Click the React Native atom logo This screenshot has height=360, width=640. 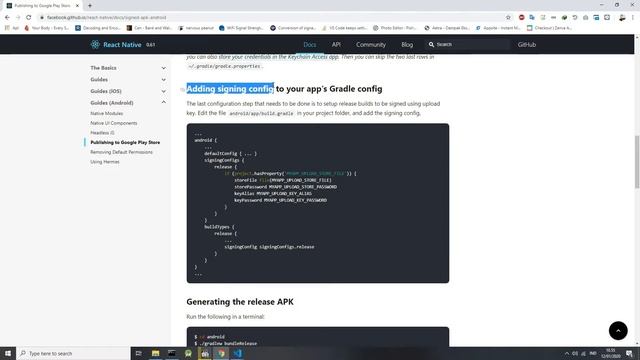pos(95,44)
